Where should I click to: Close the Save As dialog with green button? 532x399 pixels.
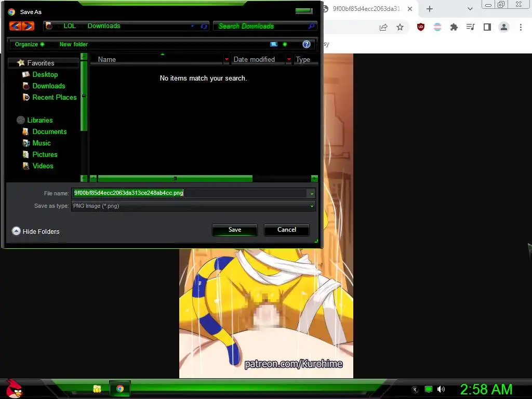[303, 10]
